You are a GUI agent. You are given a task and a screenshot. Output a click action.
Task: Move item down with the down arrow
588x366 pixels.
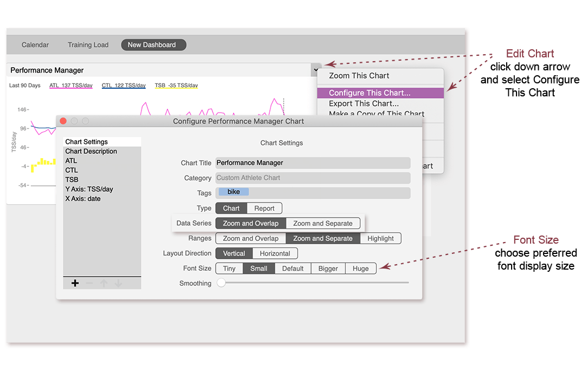119,283
